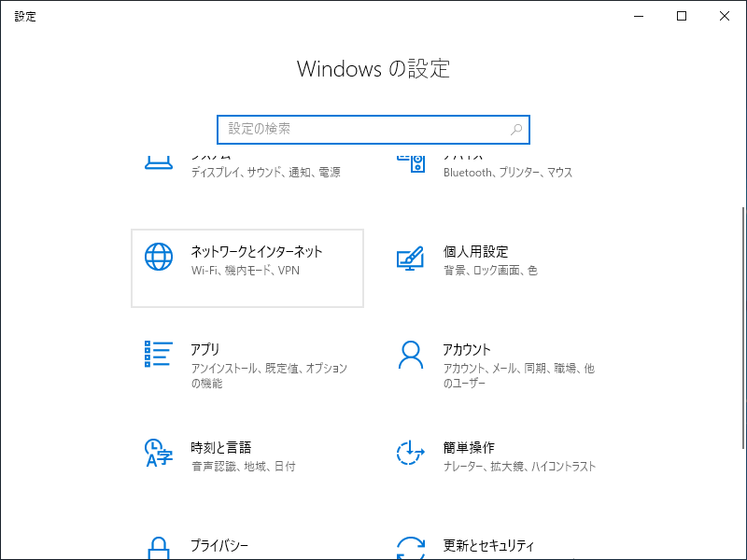The image size is (747, 560).
Task: Click the person icon for アカウント
Action: click(410, 355)
